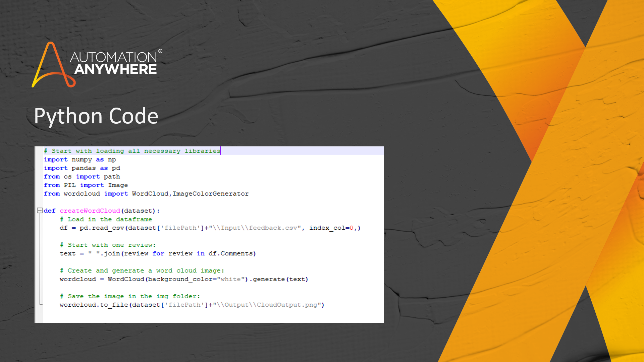This screenshot has height=362, width=644.
Task: Click the Automation Anywhere logo icon
Action: pos(53,65)
